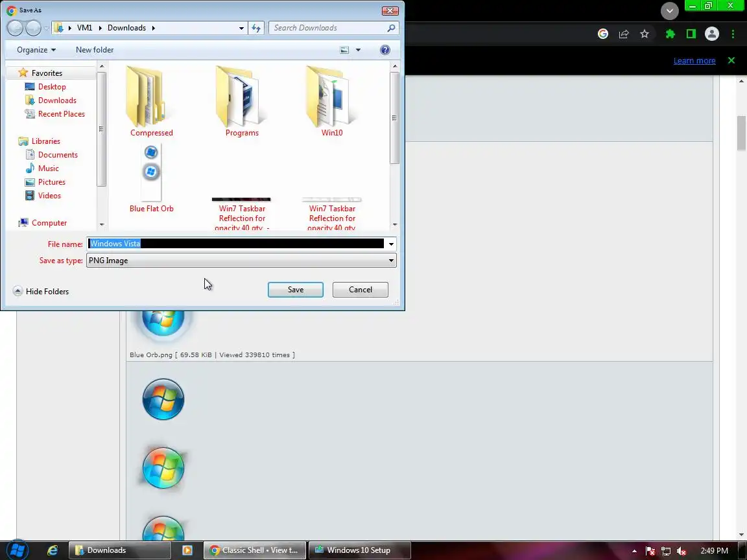The image size is (747, 560).
Task: Click the Action Center flag tray icon
Action: 650,550
